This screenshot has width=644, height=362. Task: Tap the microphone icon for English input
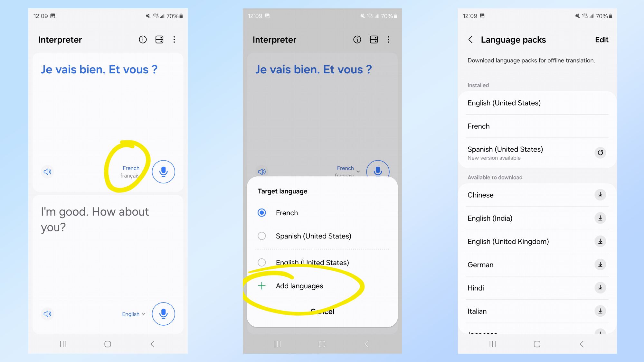164,314
